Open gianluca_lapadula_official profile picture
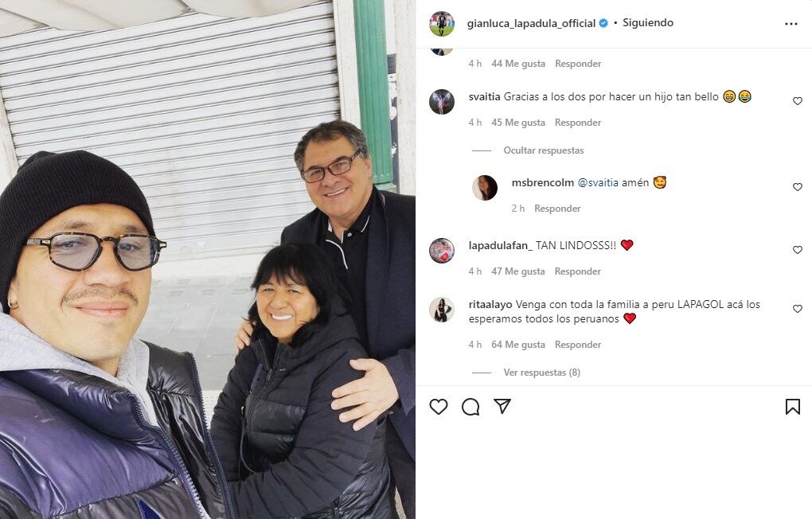The image size is (812, 519). pos(442,24)
